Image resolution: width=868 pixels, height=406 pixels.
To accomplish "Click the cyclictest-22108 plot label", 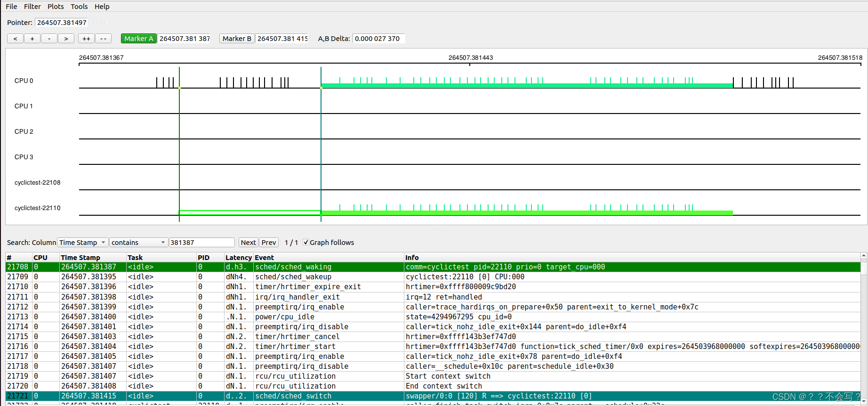I will [x=38, y=182].
